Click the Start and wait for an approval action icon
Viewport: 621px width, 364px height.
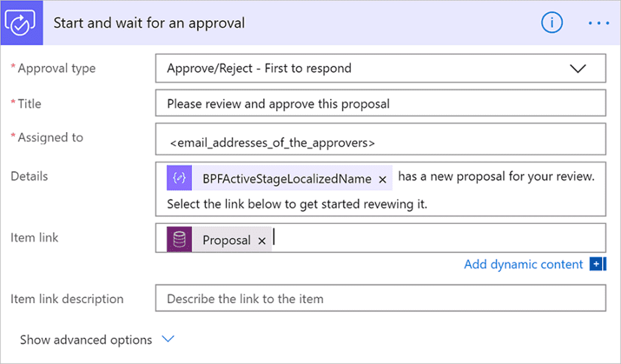pos(21,22)
